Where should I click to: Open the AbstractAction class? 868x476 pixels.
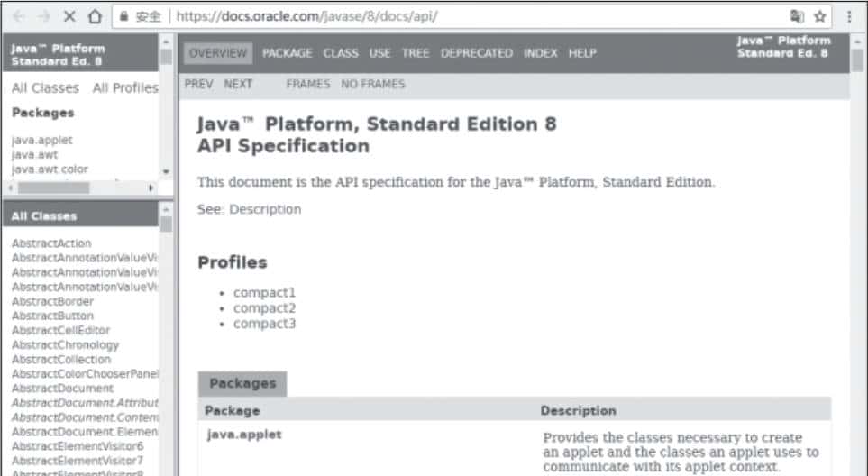tap(51, 243)
